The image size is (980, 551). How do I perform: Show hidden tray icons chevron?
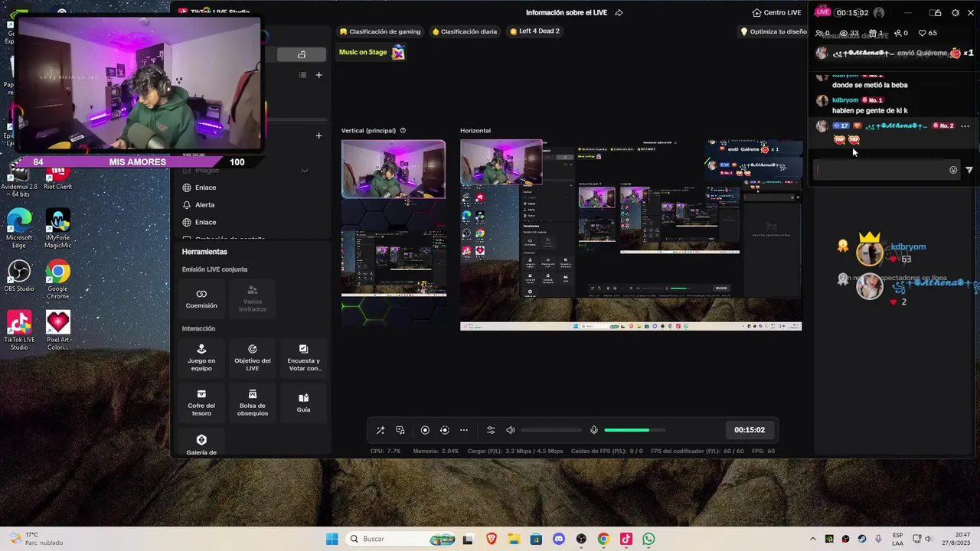[x=812, y=539]
